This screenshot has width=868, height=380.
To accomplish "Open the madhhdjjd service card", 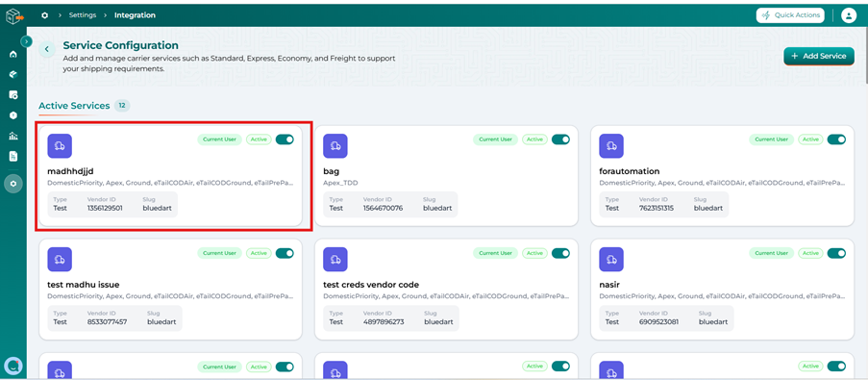I will coord(170,176).
